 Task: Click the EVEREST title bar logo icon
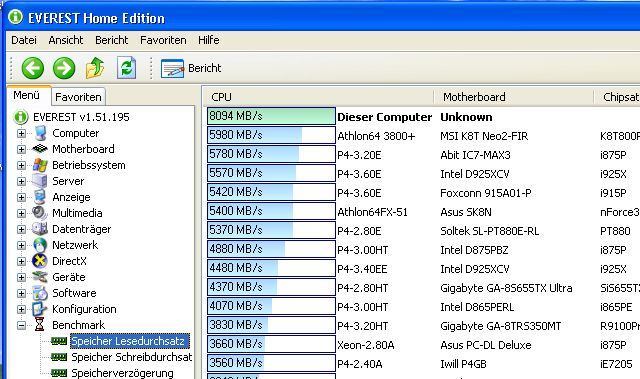click(16, 17)
